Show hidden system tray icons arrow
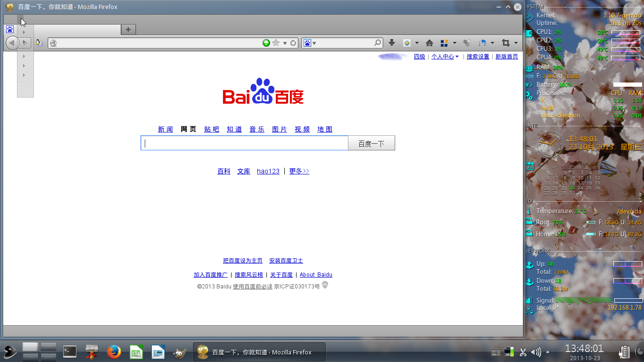This screenshot has width=644, height=362. [548, 352]
